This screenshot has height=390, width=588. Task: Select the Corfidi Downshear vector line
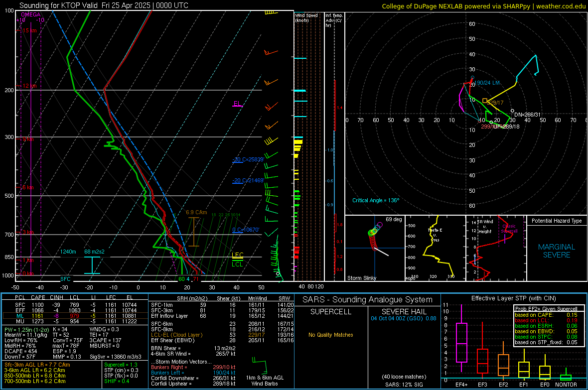pyautogui.click(x=193, y=378)
